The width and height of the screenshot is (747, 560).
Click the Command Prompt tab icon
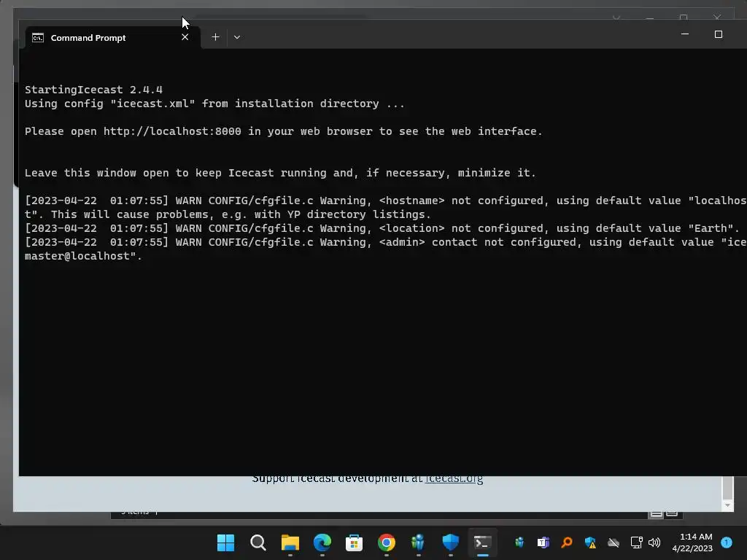(x=38, y=38)
